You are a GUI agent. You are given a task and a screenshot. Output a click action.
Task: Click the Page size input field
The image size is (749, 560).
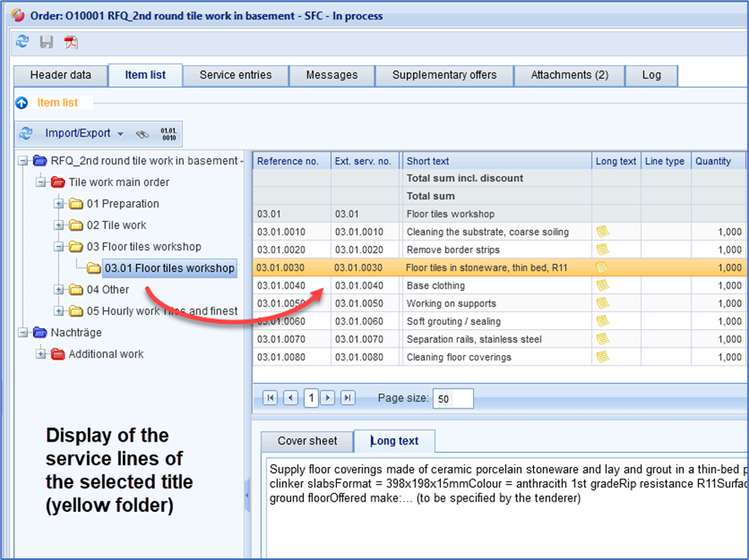pos(453,398)
